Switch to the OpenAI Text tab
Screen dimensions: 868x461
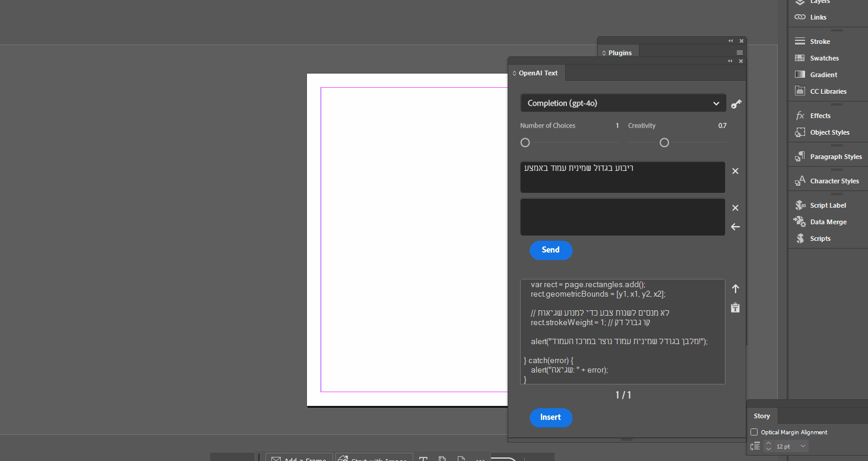point(538,73)
